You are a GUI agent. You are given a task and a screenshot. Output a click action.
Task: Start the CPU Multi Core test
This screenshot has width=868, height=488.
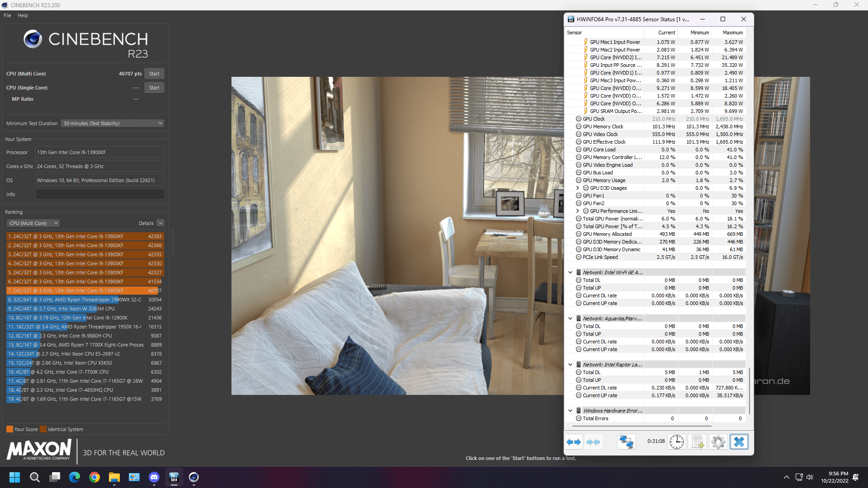tap(154, 74)
